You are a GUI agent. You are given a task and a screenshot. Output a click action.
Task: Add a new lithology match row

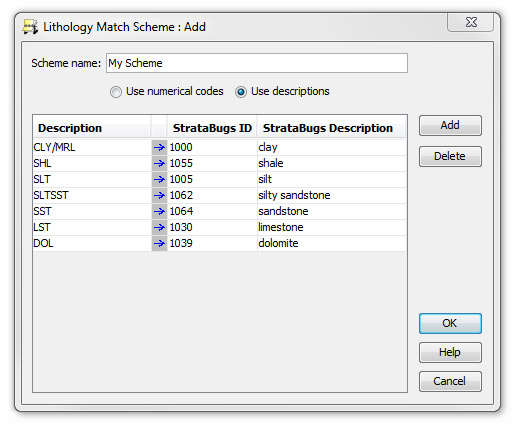point(450,125)
